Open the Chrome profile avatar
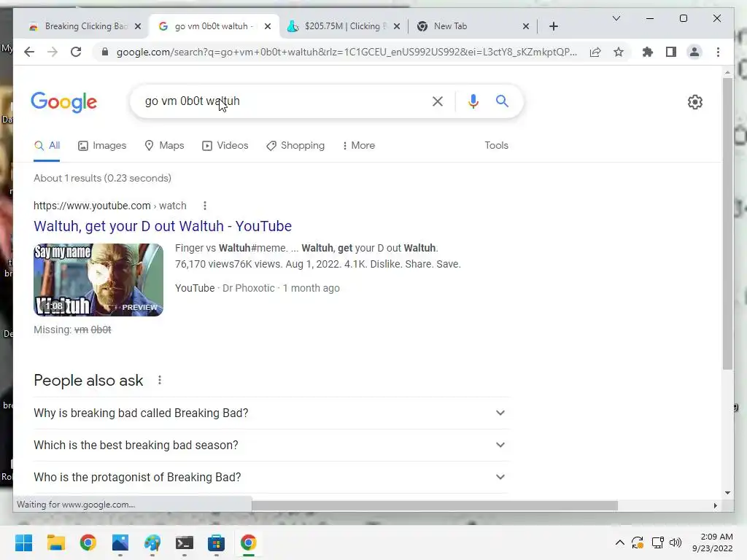The height and width of the screenshot is (560, 747). pos(694,52)
